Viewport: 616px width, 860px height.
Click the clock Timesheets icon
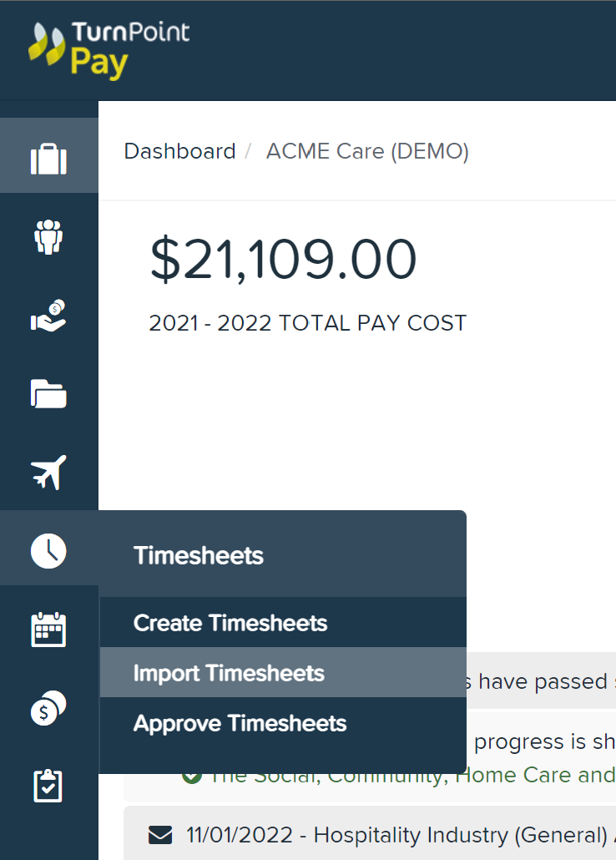48,549
